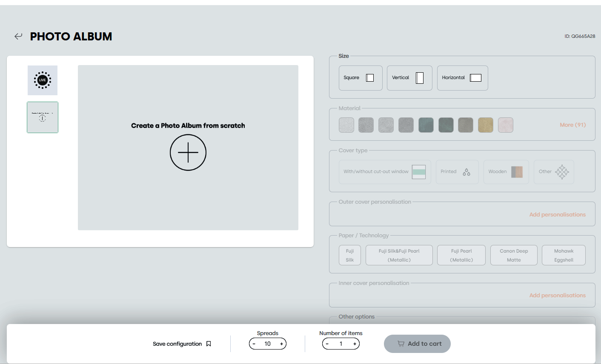Increase Number of items with plus
601x364 pixels.
(355, 344)
